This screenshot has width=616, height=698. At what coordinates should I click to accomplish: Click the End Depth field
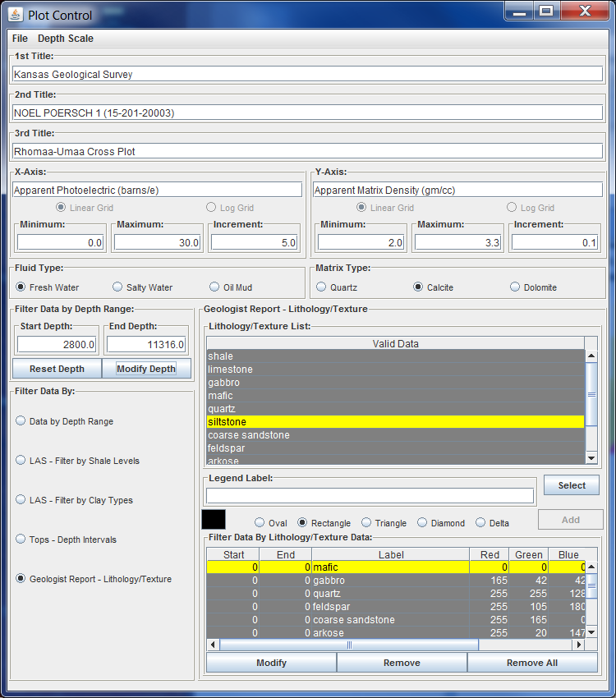point(146,345)
